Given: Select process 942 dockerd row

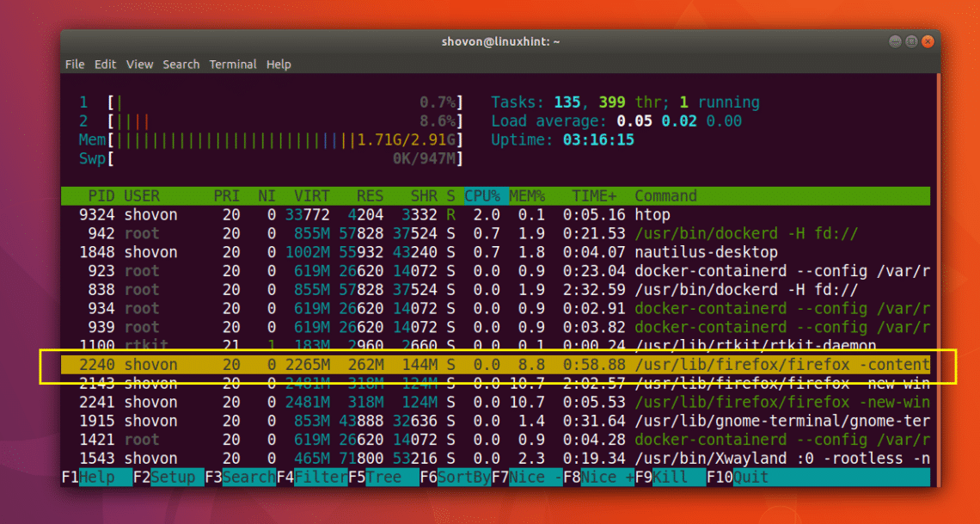Looking at the screenshot, I should (496, 234).
